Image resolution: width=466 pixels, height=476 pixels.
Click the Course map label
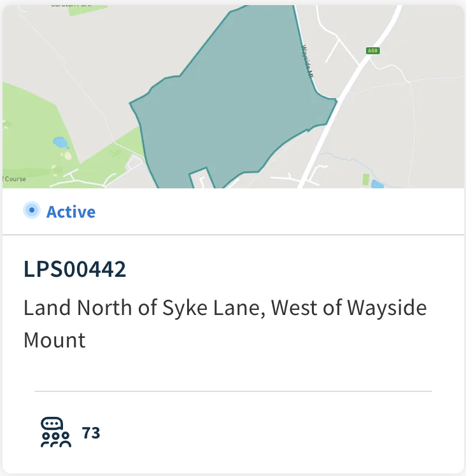click(x=14, y=179)
